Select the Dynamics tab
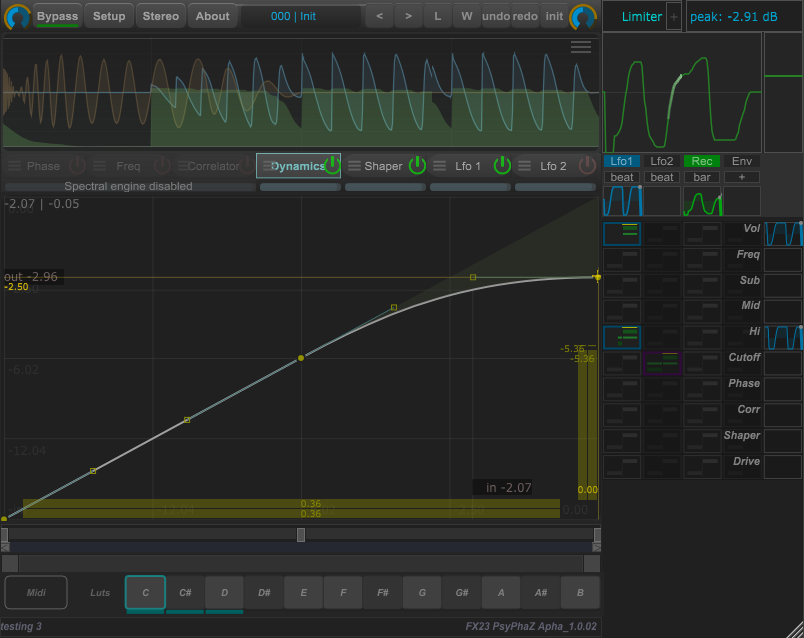 [x=298, y=166]
